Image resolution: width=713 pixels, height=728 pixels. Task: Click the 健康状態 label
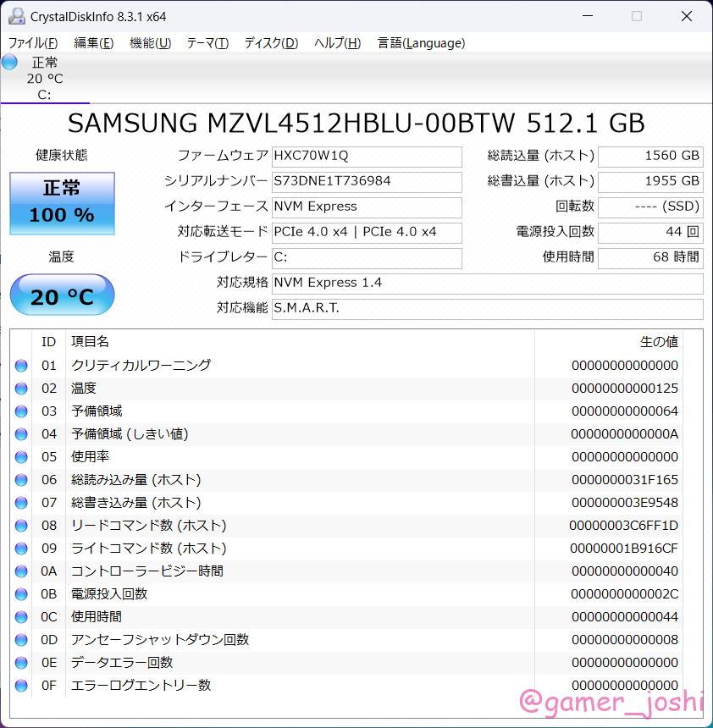62,155
